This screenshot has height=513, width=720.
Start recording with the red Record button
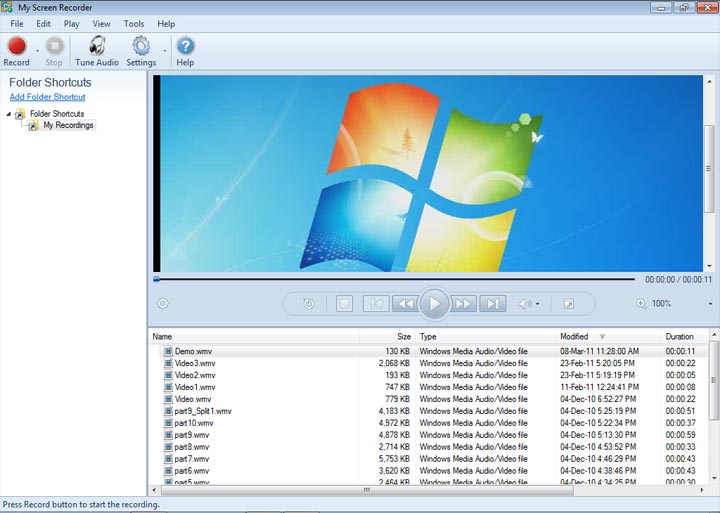click(17, 51)
